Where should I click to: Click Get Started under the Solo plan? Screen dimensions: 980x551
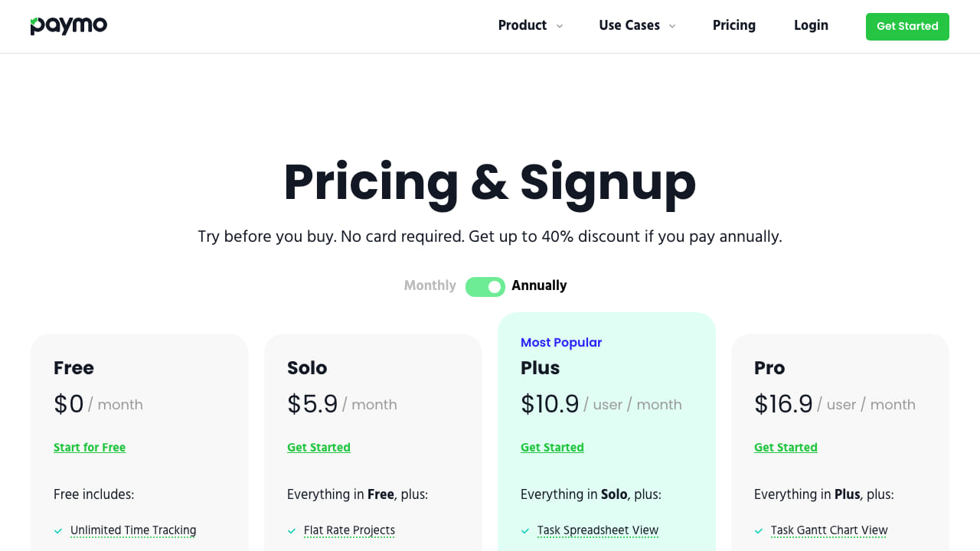(x=318, y=447)
